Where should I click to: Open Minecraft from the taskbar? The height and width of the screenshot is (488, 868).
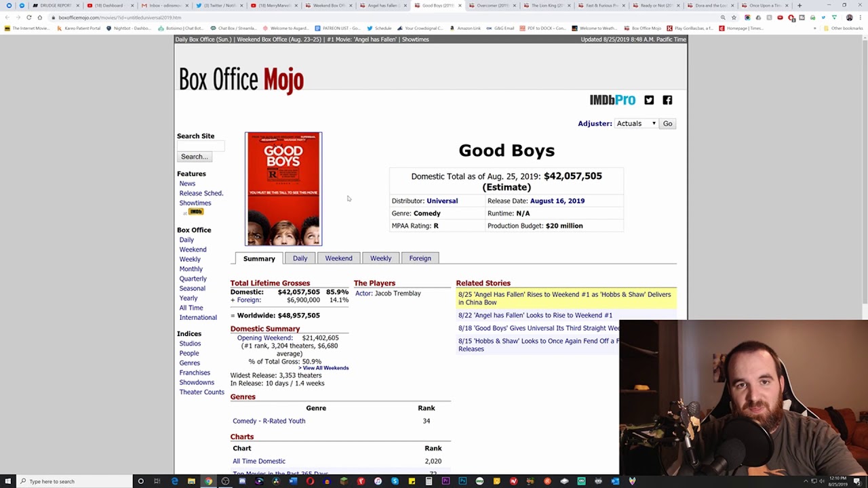(344, 481)
